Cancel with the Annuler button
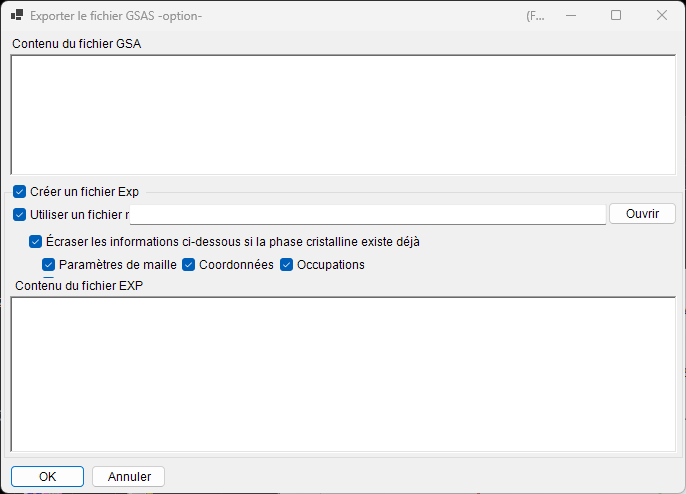 coord(129,476)
